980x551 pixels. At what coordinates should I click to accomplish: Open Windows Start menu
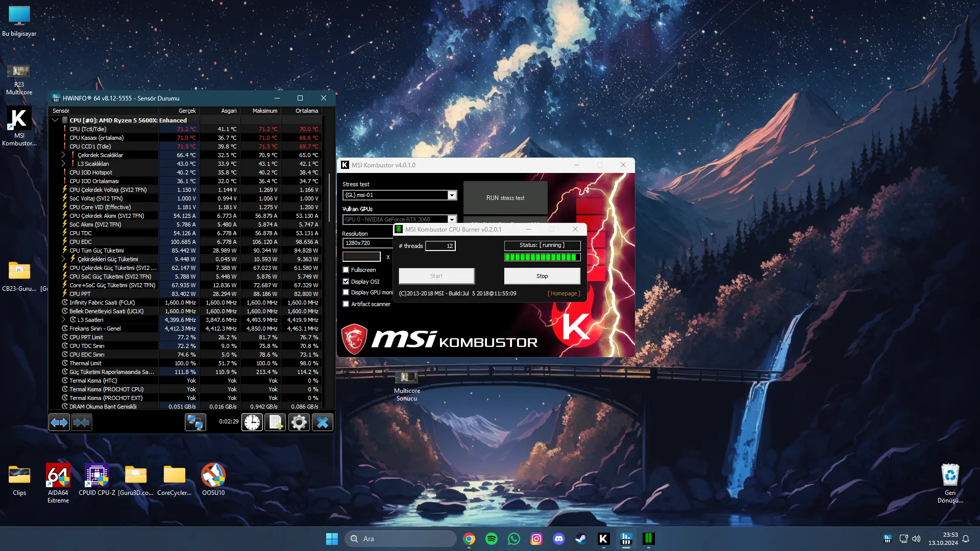[x=332, y=539]
